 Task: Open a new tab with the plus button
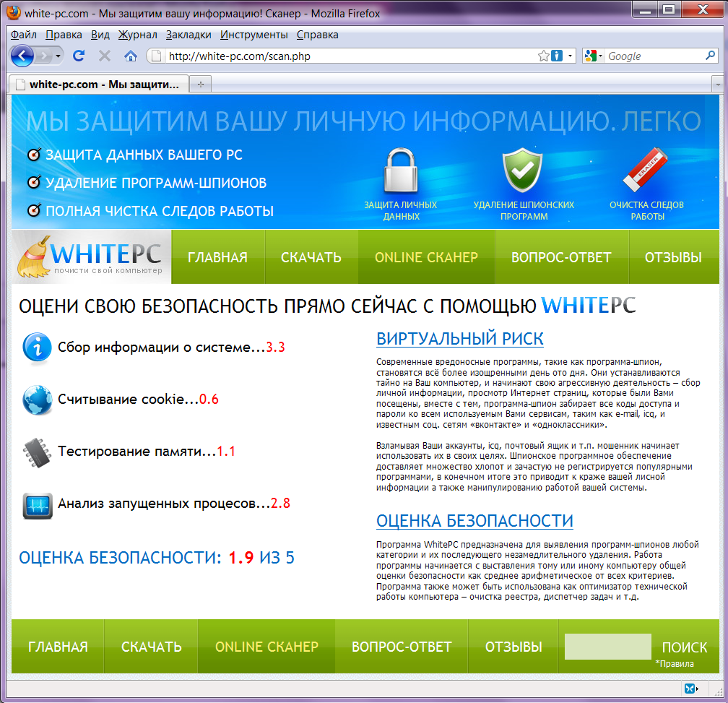point(201,85)
